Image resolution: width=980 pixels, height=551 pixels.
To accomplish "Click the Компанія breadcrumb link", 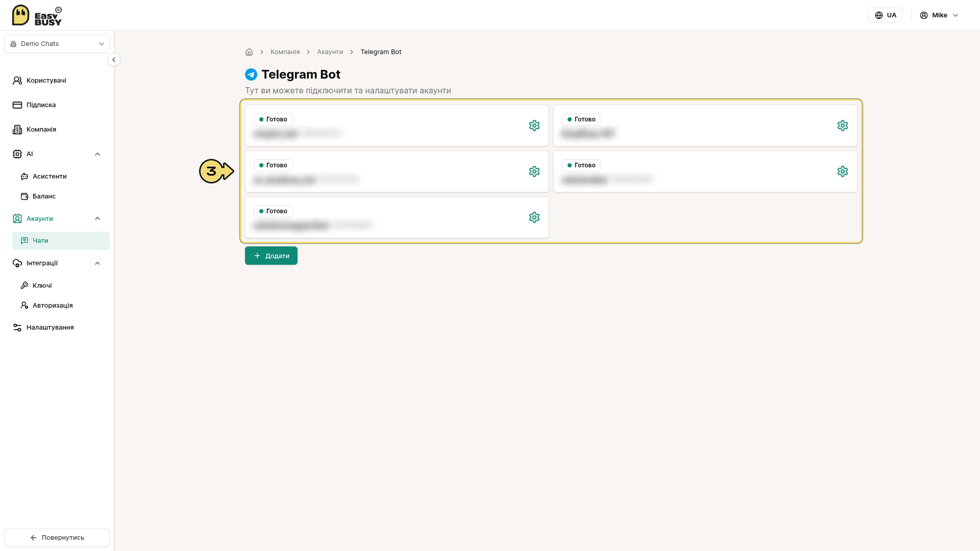I will (x=285, y=52).
